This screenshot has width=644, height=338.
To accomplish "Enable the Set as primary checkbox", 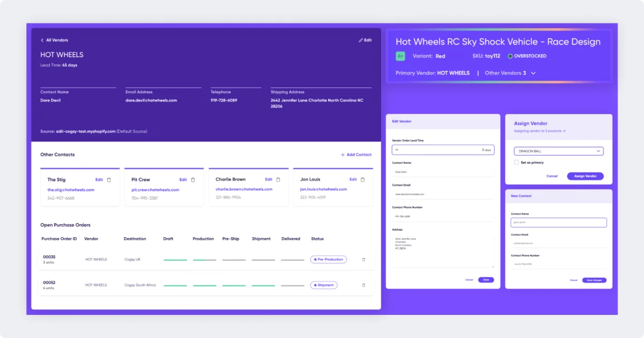I will 516,162.
